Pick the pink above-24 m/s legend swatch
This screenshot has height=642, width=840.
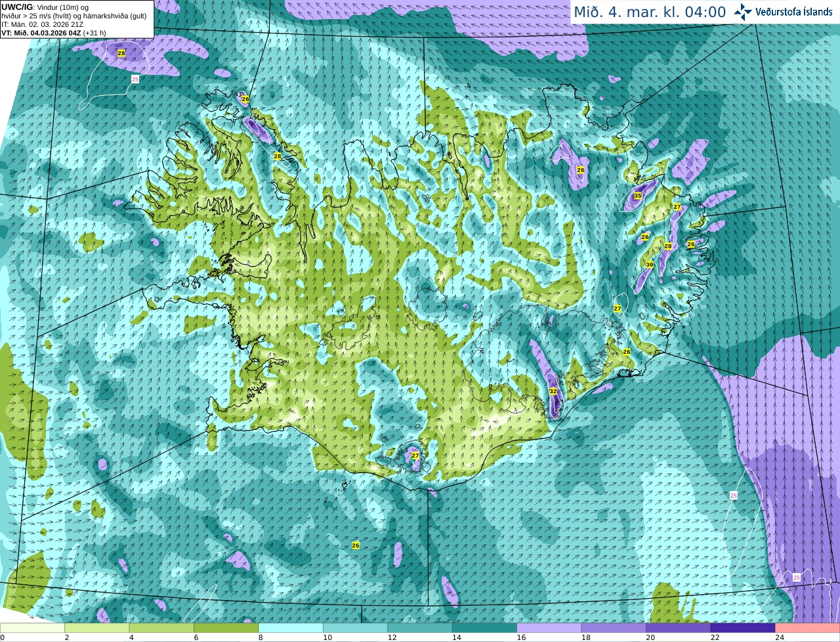[808, 628]
